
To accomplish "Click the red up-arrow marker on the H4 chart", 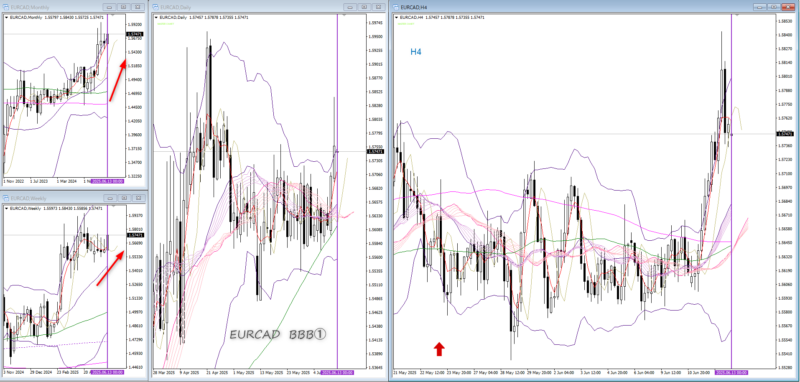I will pos(439,349).
